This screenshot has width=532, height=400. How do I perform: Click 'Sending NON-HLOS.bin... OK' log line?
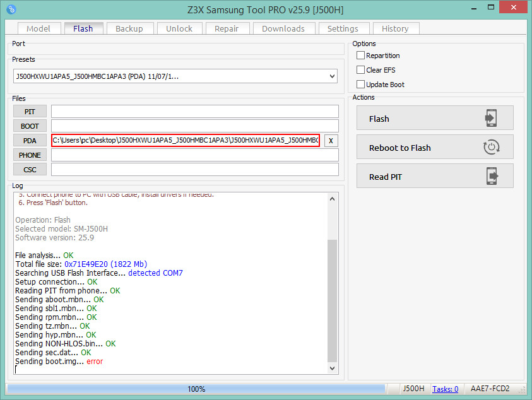click(x=66, y=344)
